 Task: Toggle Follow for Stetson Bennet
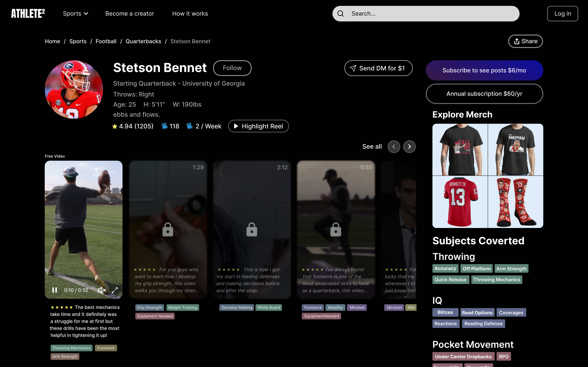pos(232,68)
